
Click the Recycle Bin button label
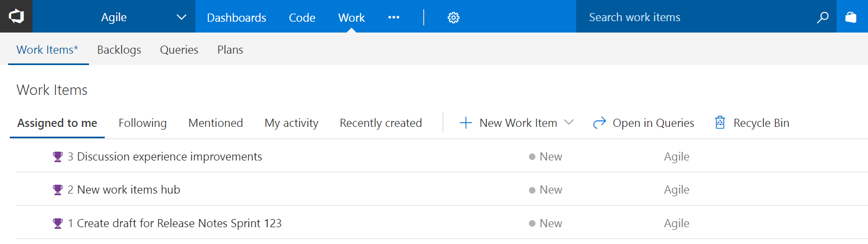[x=761, y=123]
